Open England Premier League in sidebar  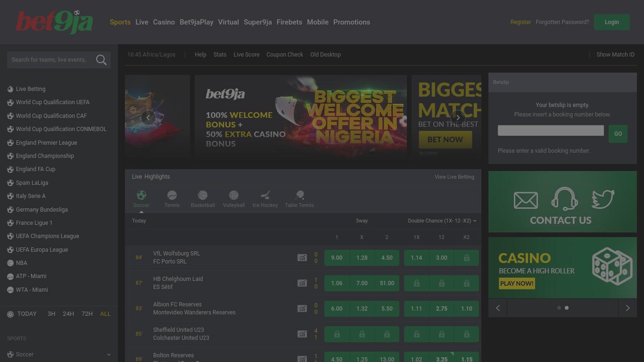[46, 143]
